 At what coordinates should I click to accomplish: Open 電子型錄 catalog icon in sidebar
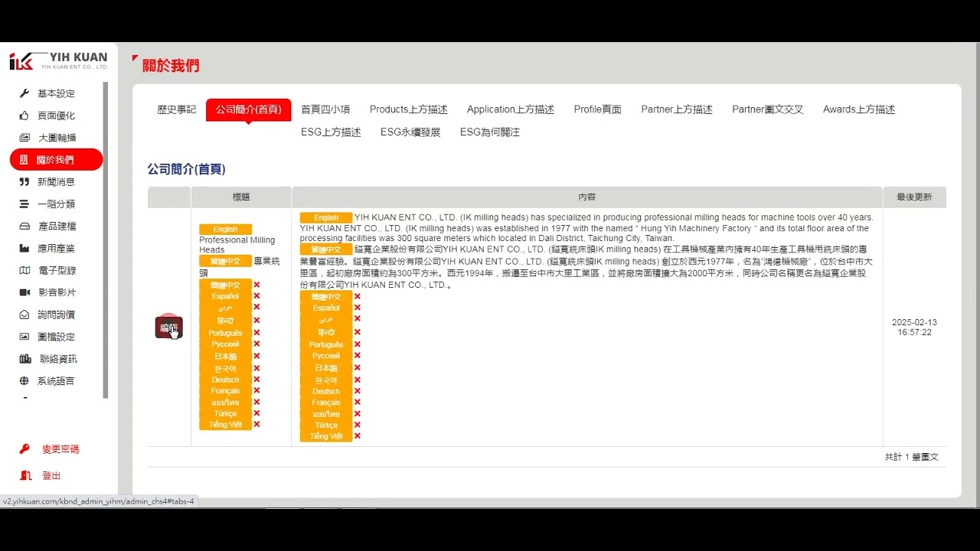24,270
